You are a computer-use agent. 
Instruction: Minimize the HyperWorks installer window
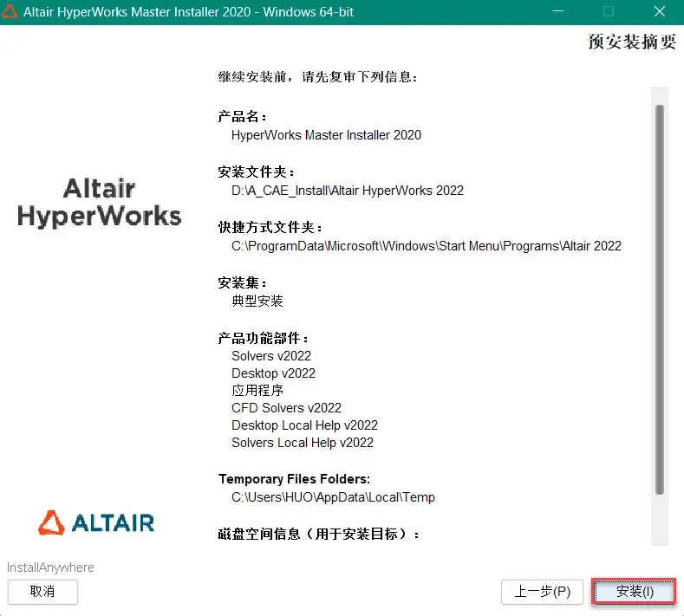(558, 11)
